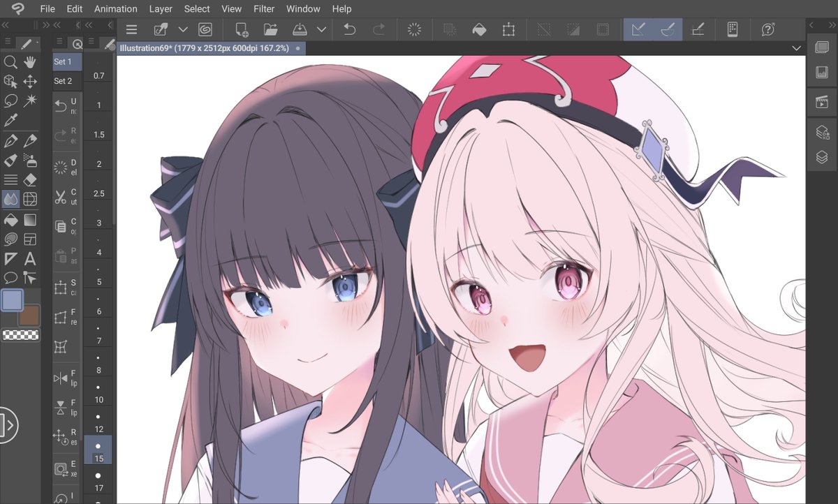
Task: Expand the dropdown next to edit-touch icon
Action: pyautogui.click(x=183, y=29)
